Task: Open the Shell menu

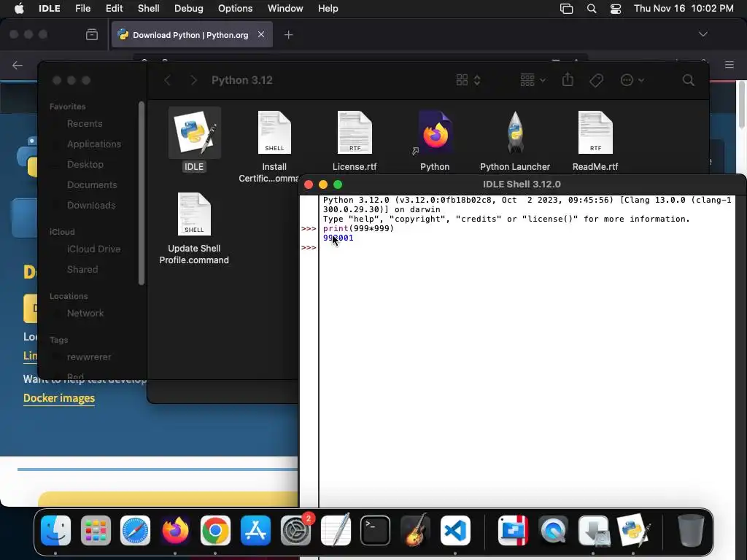Action: click(149, 9)
